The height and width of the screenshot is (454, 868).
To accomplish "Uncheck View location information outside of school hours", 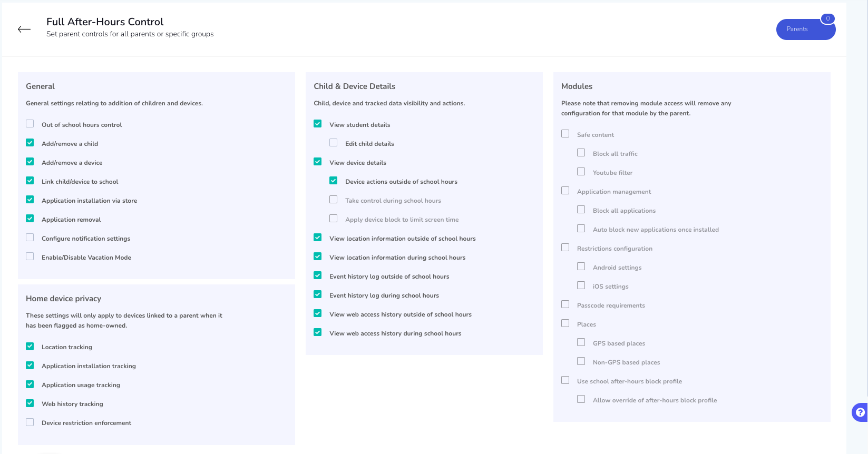I will pyautogui.click(x=318, y=238).
